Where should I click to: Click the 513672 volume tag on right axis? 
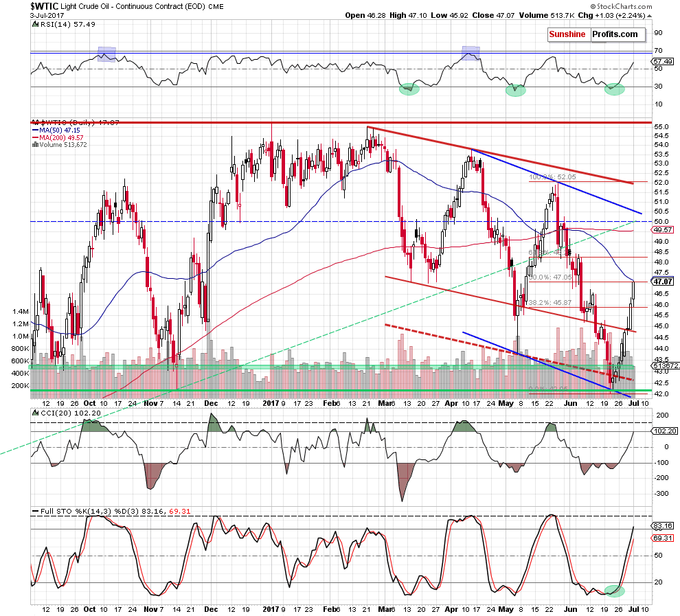pos(666,366)
